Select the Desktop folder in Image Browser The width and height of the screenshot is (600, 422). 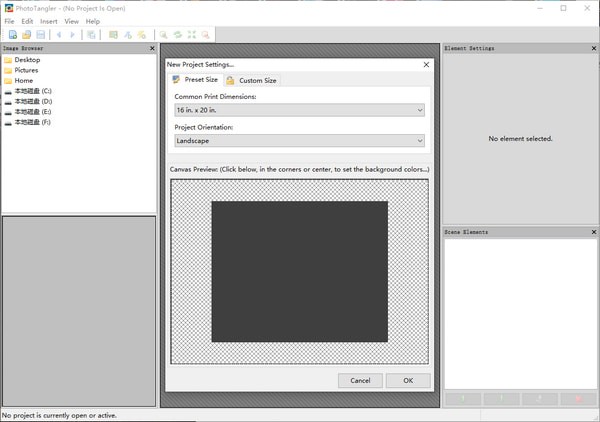tap(27, 60)
